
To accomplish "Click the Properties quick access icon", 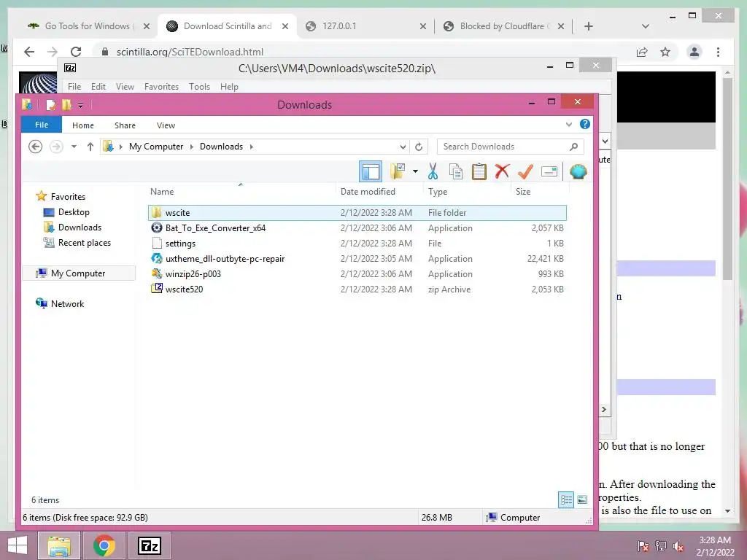I will (x=50, y=104).
